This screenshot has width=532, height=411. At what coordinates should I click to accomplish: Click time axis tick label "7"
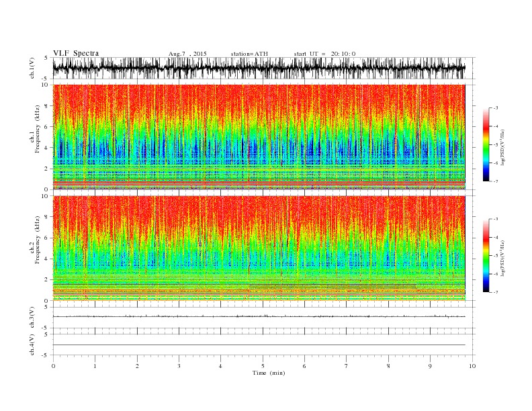pos(347,366)
